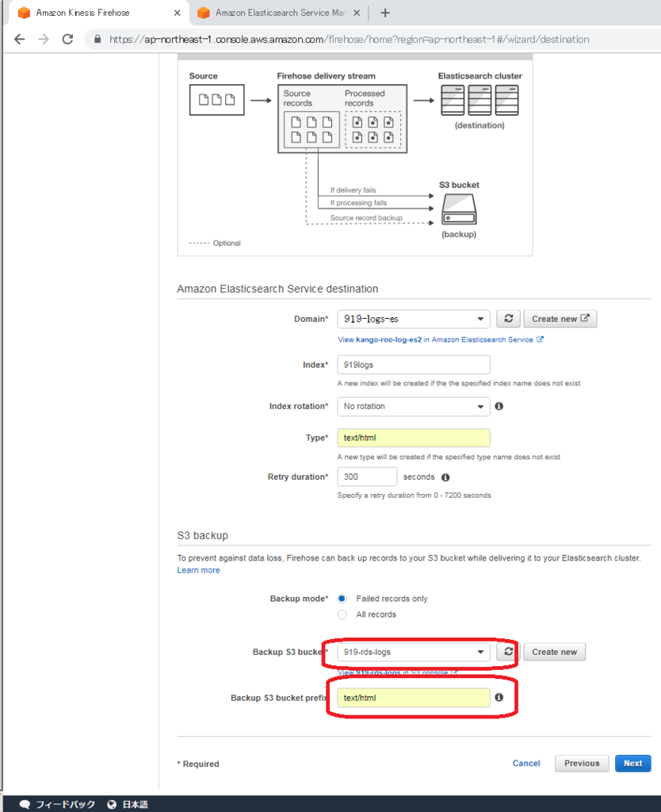The height and width of the screenshot is (812, 661).
Task: Click Create new beside the Domain dropdown
Action: pyautogui.click(x=560, y=319)
